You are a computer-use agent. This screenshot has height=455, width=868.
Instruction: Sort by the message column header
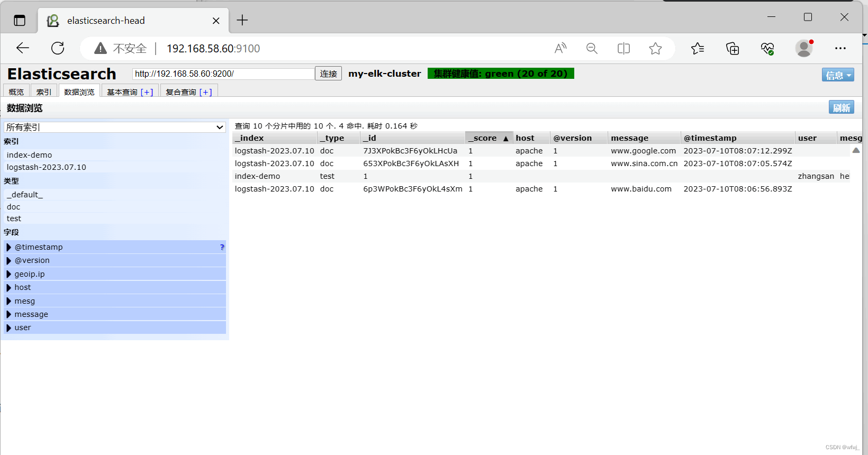pos(644,138)
